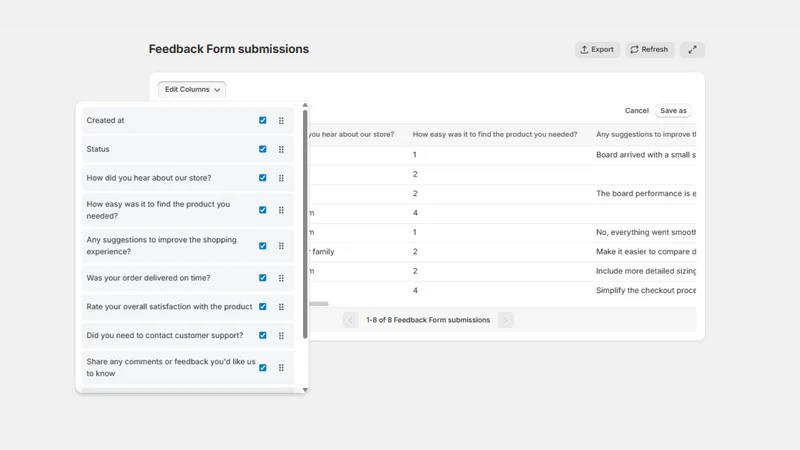800x450 pixels.
Task: Grab drag handle for 'Was your order delivered' row
Action: click(281, 278)
